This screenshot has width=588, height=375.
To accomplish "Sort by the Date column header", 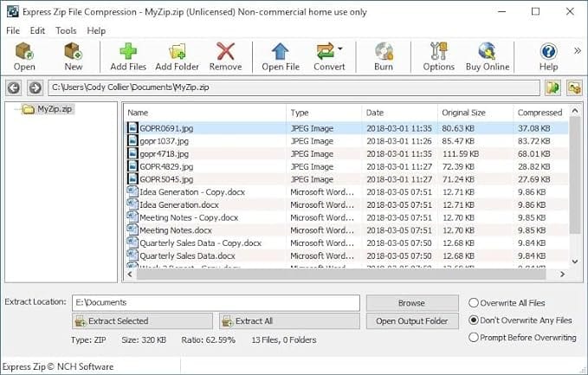I will [400, 113].
